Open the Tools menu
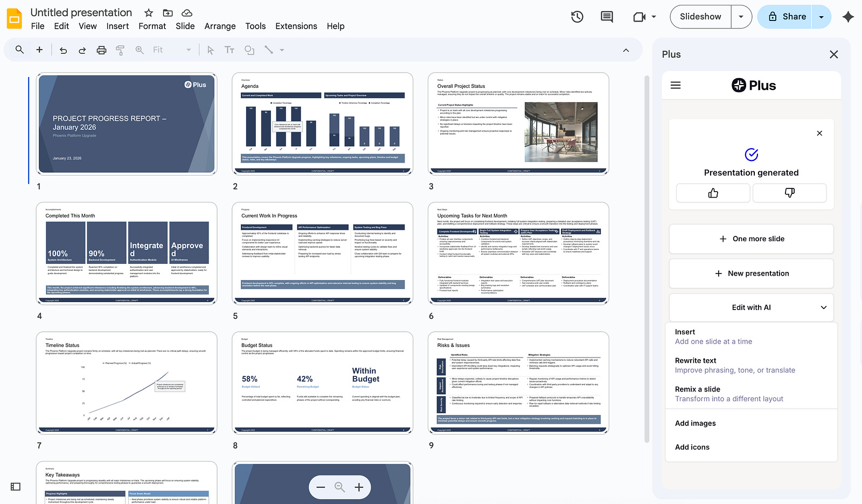This screenshot has height=504, width=862. pyautogui.click(x=255, y=26)
